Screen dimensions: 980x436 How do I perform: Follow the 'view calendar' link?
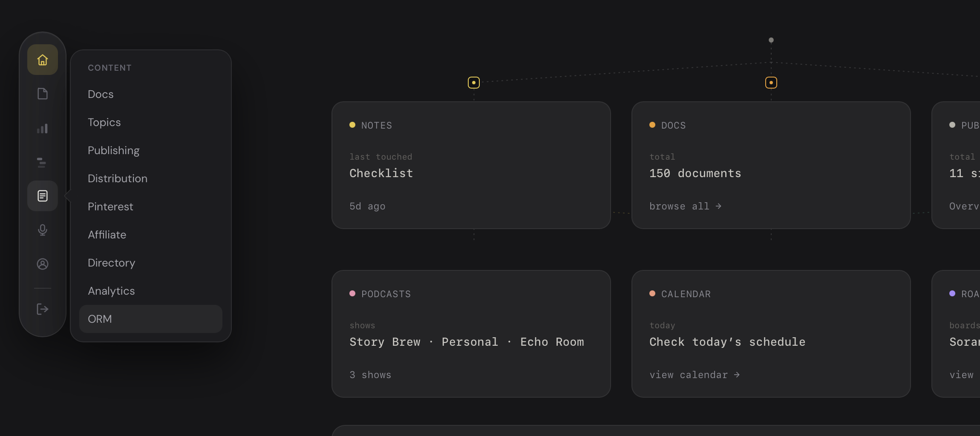click(695, 375)
